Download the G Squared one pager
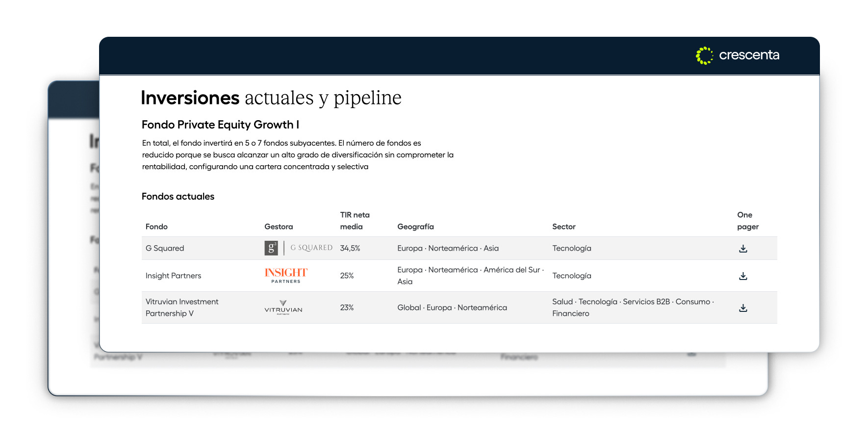Viewport: 868px width, 433px height. (x=743, y=249)
